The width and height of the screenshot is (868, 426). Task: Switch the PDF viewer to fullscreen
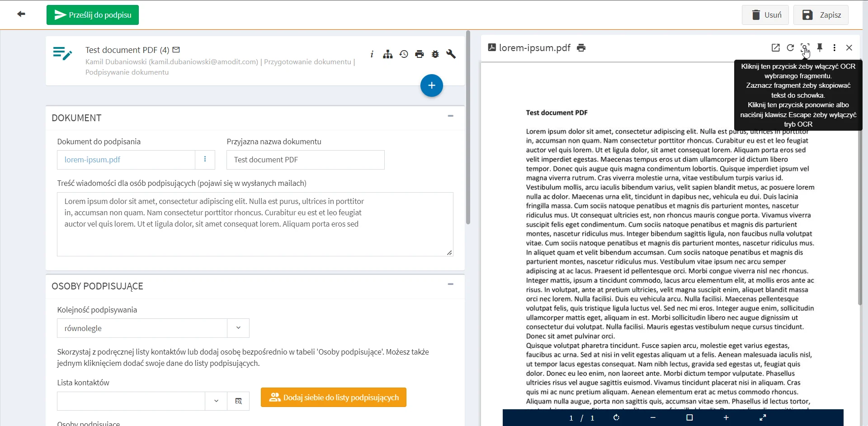(x=763, y=418)
